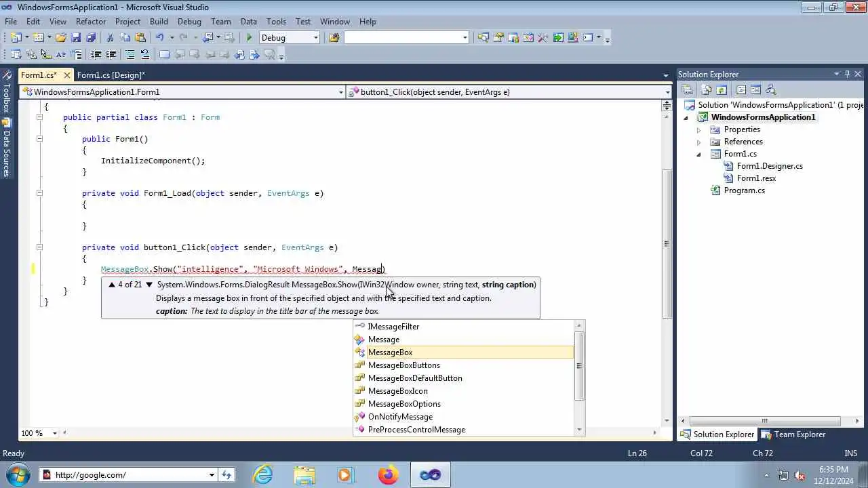The image size is (868, 488).
Task: Collapse the button1_Click method outline
Action: pos(39,247)
